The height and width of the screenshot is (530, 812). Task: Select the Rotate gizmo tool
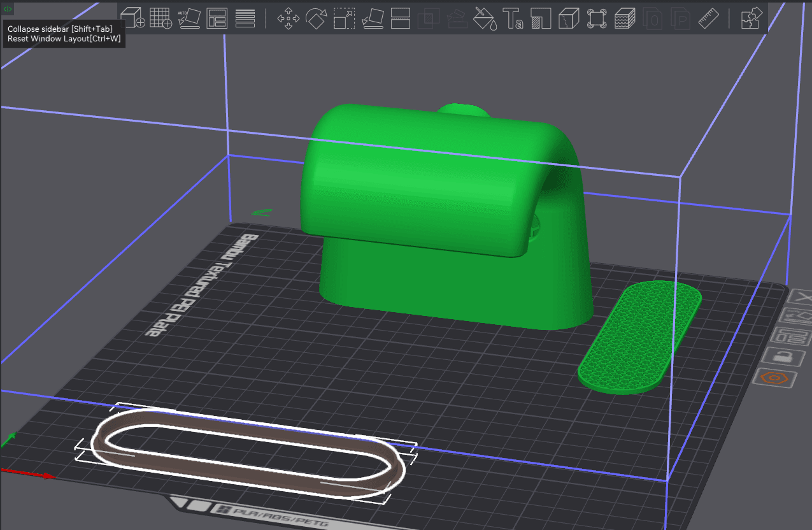coord(317,18)
